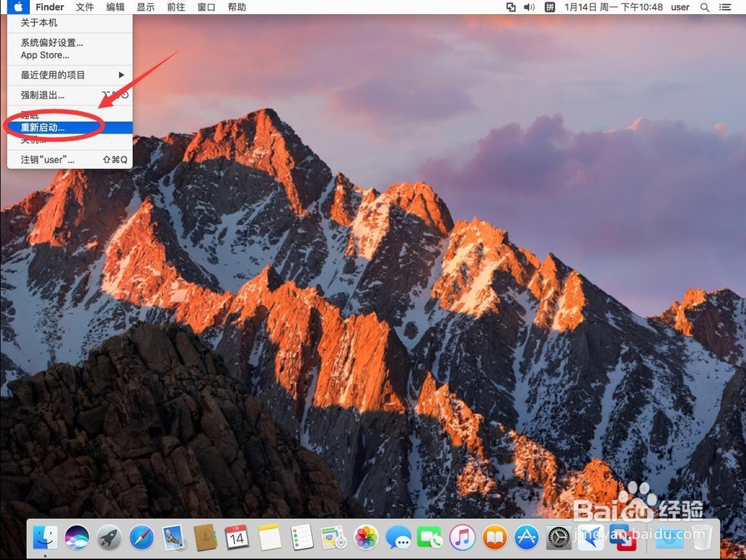Open FaceTime app in Dock
The image size is (746, 560).
coord(430,538)
